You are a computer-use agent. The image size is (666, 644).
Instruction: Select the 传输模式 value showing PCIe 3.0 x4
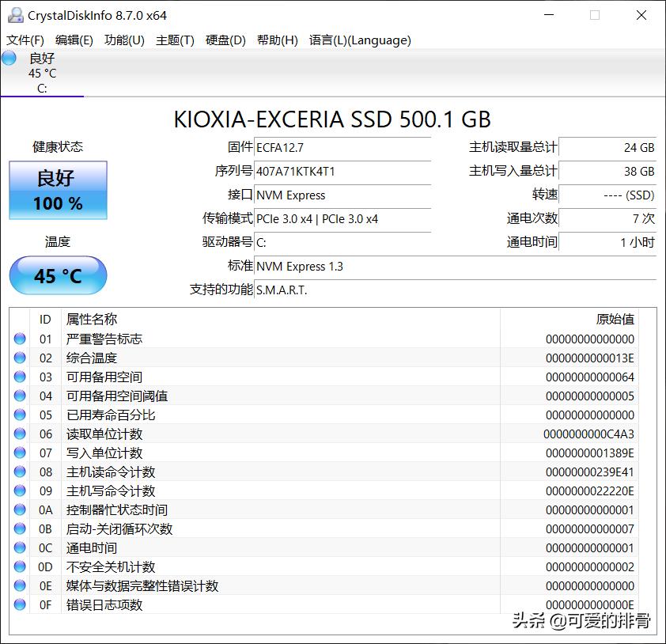(342, 219)
